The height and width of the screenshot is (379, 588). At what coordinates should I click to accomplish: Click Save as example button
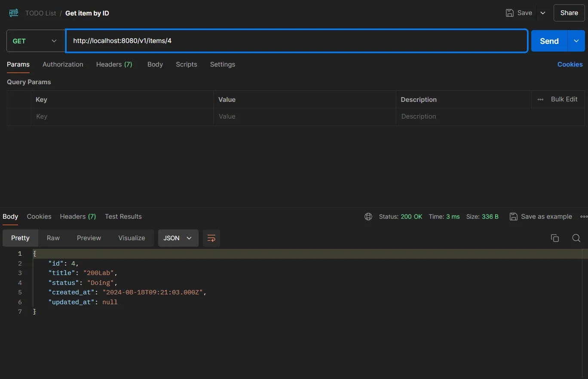541,217
